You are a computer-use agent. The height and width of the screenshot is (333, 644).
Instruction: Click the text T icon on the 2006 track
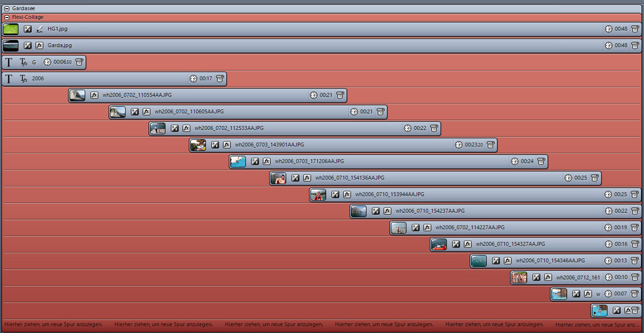(x=9, y=79)
